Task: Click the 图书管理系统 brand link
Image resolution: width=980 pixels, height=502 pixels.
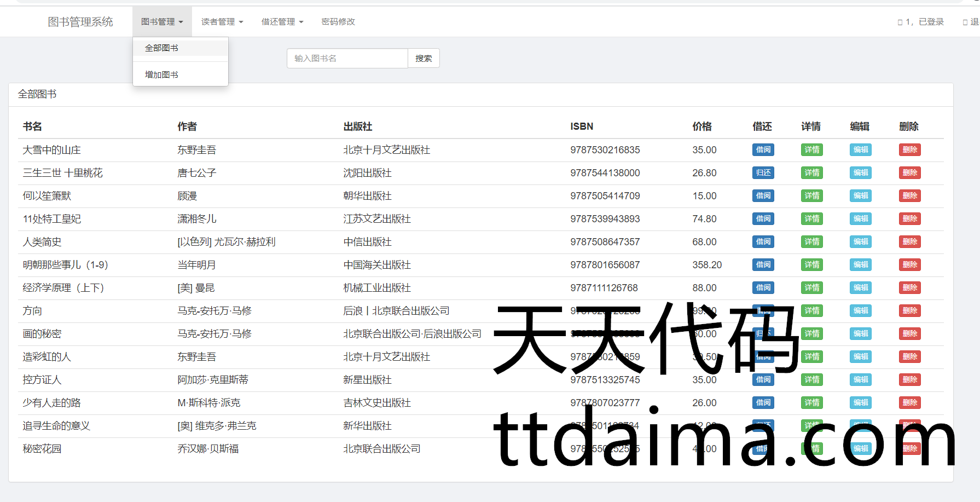Action: [80, 22]
